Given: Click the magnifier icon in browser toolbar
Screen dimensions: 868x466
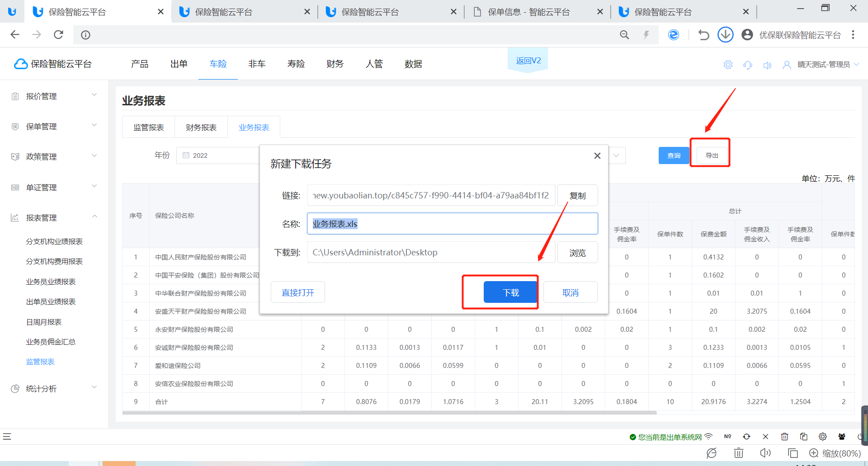Looking at the screenshot, I should click(624, 35).
